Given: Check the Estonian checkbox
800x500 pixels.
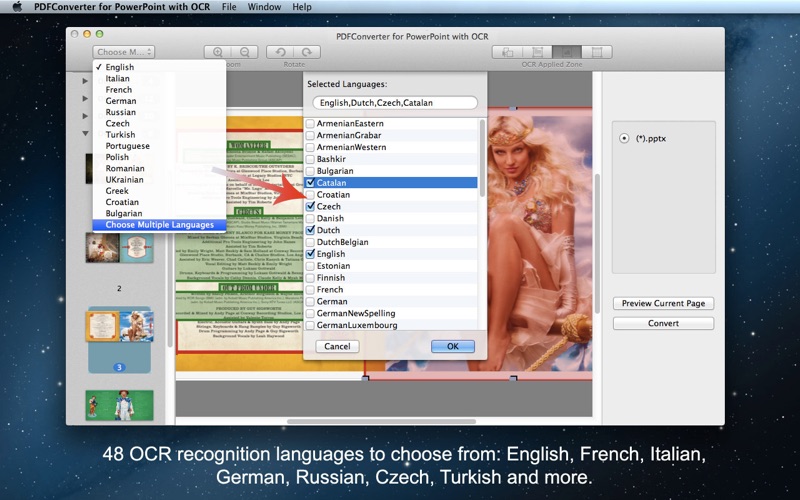Looking at the screenshot, I should coord(310,266).
